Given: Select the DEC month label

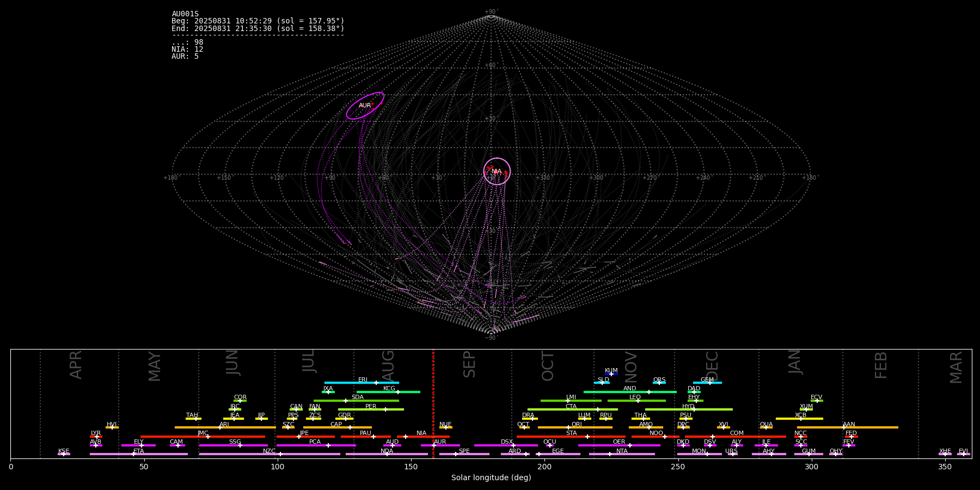Looking at the screenshot, I should tap(712, 366).
